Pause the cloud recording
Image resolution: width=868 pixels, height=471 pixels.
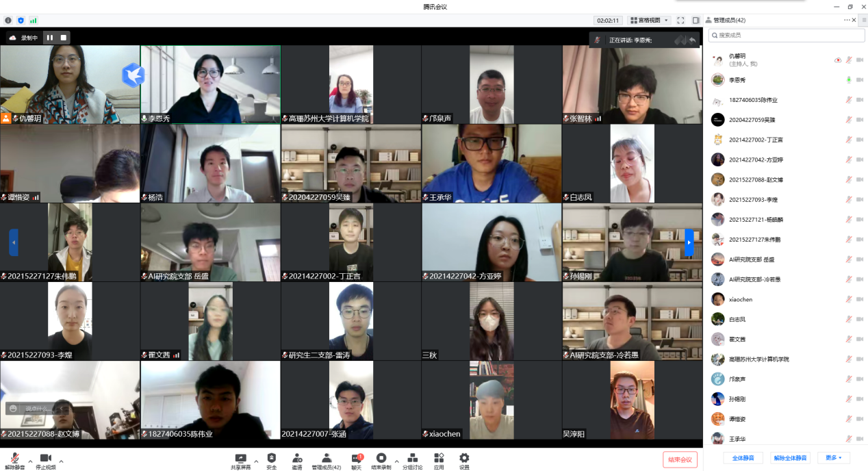click(x=50, y=38)
